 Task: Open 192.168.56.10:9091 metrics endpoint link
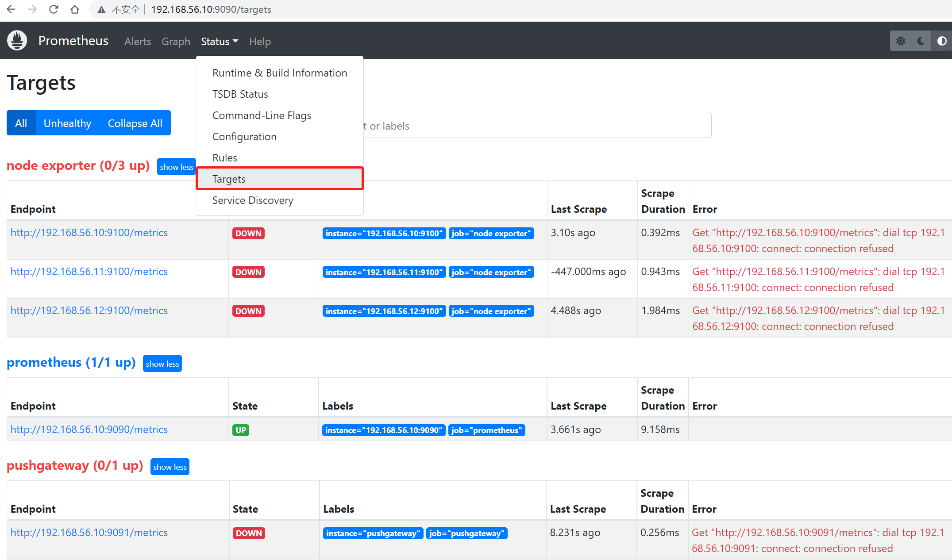coord(89,533)
